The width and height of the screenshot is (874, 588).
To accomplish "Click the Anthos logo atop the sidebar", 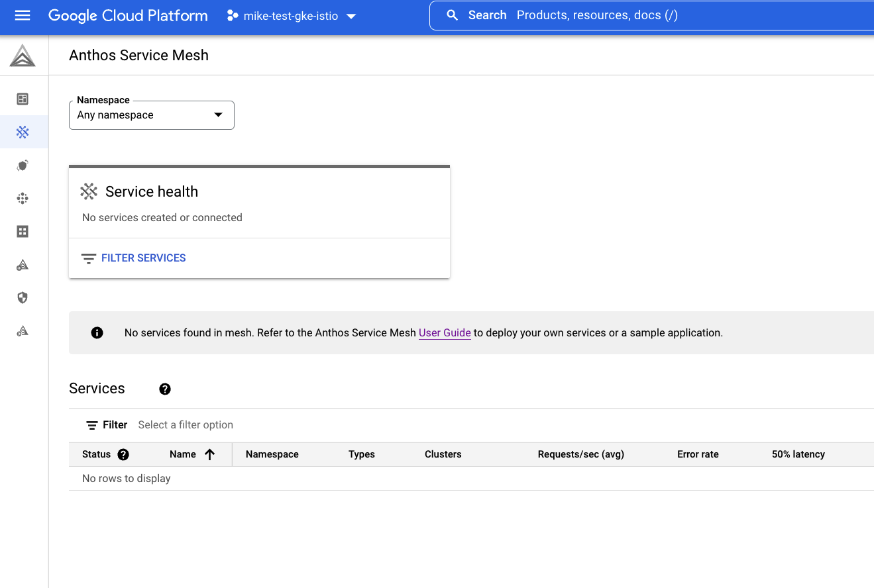I will pyautogui.click(x=23, y=56).
